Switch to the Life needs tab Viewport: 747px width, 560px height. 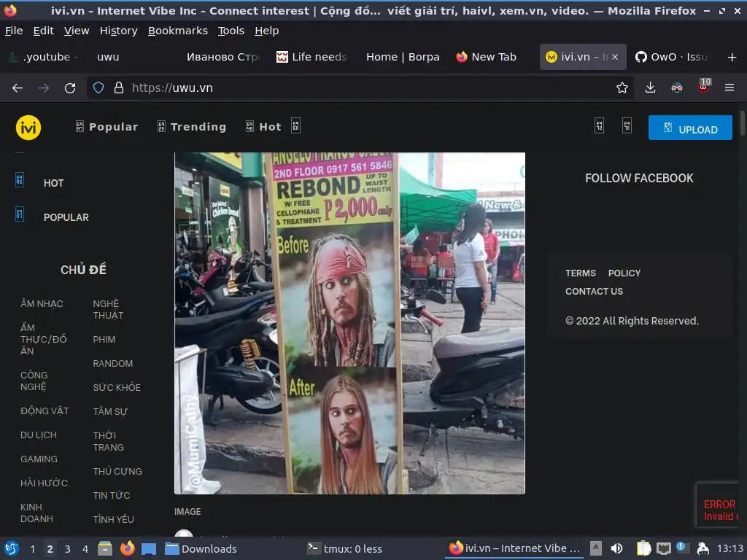point(314,57)
